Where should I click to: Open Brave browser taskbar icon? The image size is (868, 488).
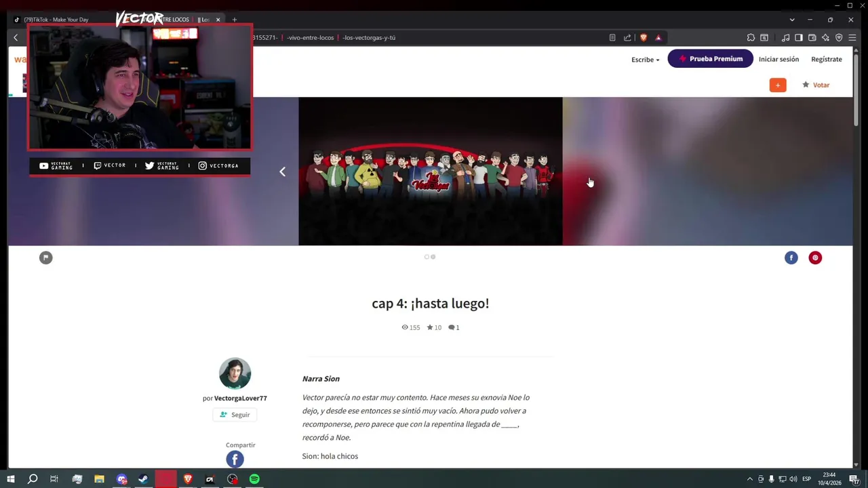[188, 479]
